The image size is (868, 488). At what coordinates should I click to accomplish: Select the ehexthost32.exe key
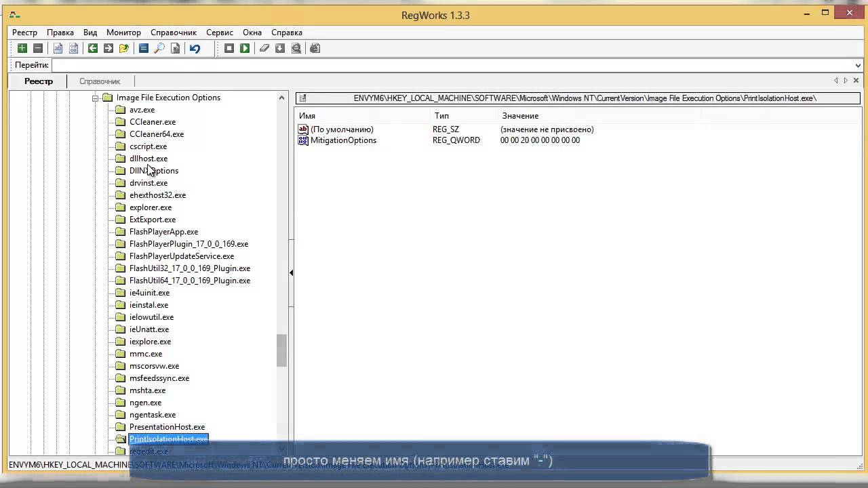(x=157, y=195)
